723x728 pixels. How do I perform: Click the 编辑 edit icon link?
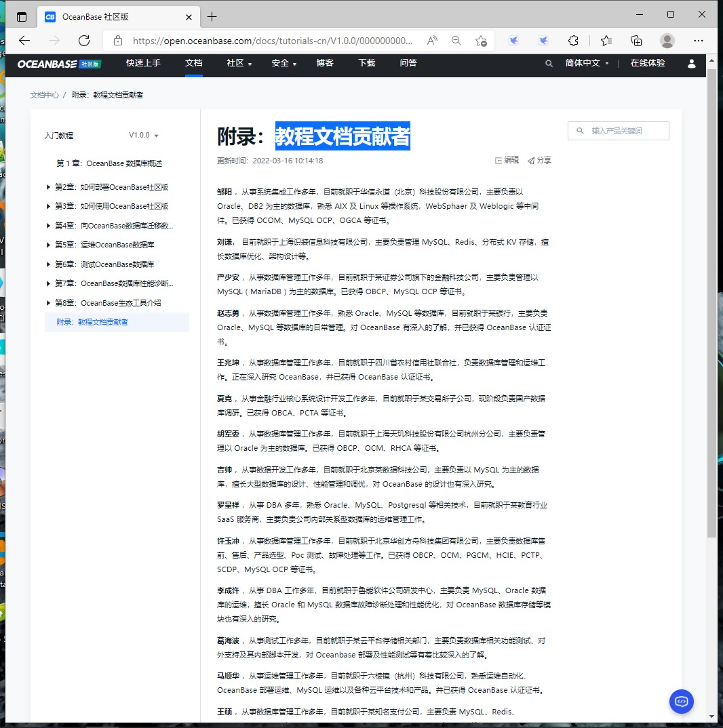click(507, 160)
